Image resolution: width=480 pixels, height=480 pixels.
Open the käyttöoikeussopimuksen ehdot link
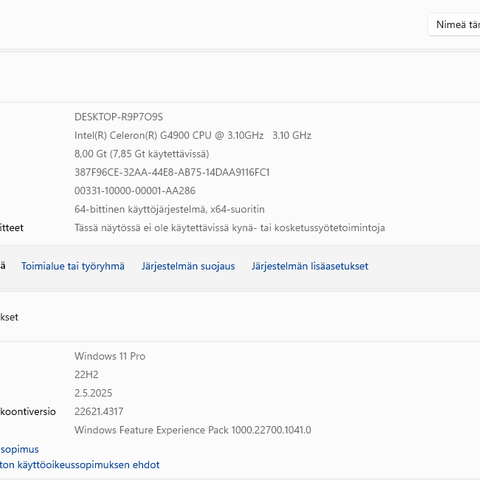click(x=80, y=465)
